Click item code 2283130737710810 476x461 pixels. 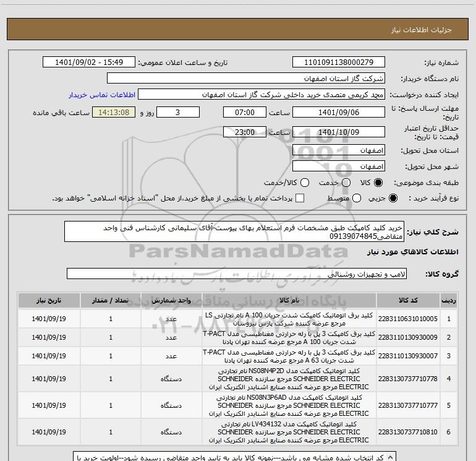tap(408, 432)
